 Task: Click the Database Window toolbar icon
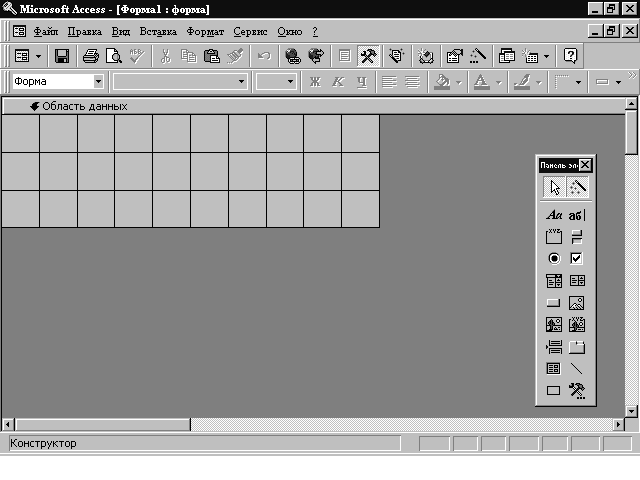[x=507, y=56]
